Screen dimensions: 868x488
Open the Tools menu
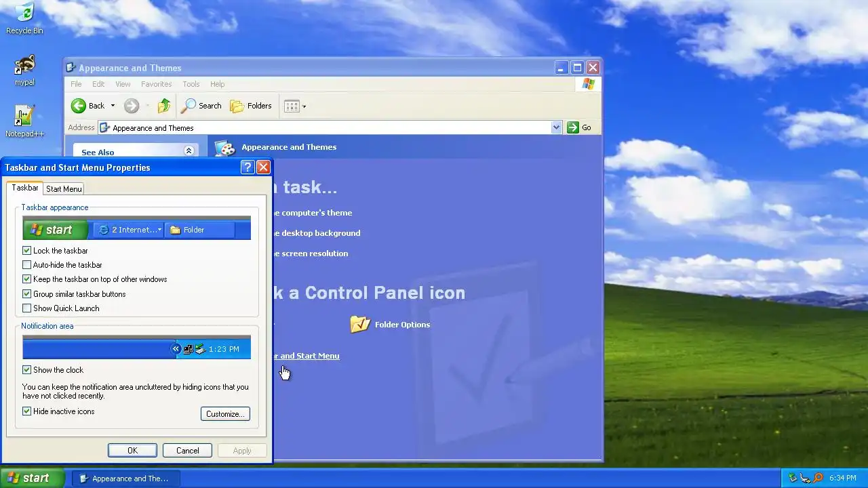pos(191,84)
